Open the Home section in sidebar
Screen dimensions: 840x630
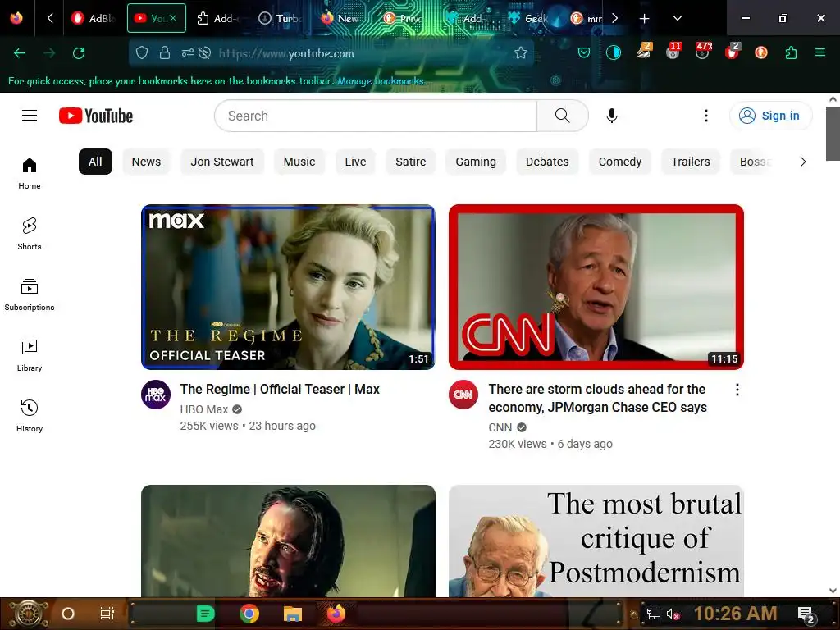(x=30, y=173)
